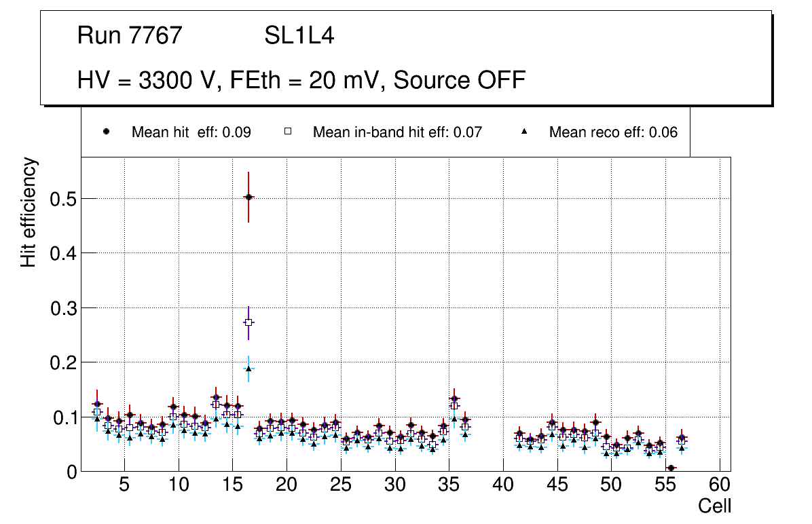The width and height of the screenshot is (812, 524).
Task: Click the 'Mean reco eff: 0.06' legend label
Action: (x=613, y=132)
